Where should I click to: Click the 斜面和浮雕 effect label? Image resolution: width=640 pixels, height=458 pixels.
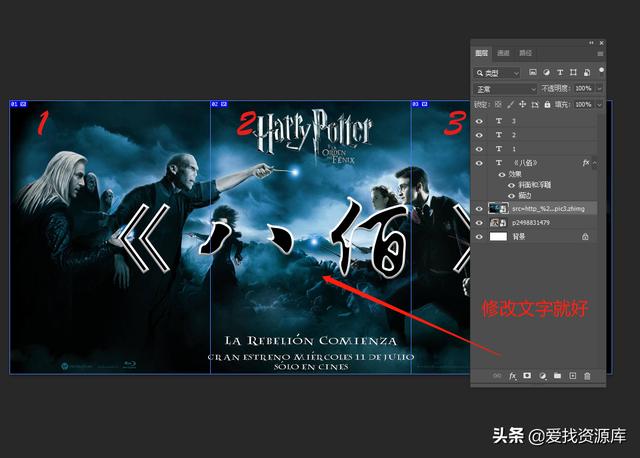pos(535,185)
